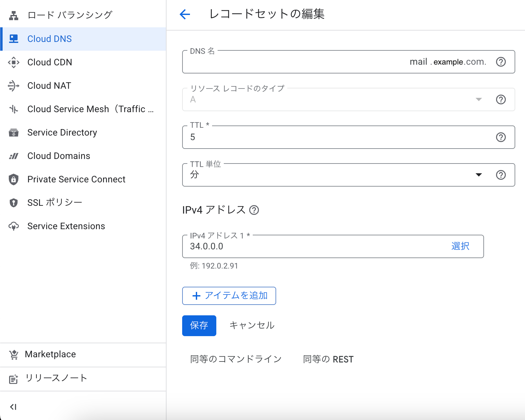Go to Service Directory in the sidebar
This screenshot has width=525, height=420.
[62, 132]
